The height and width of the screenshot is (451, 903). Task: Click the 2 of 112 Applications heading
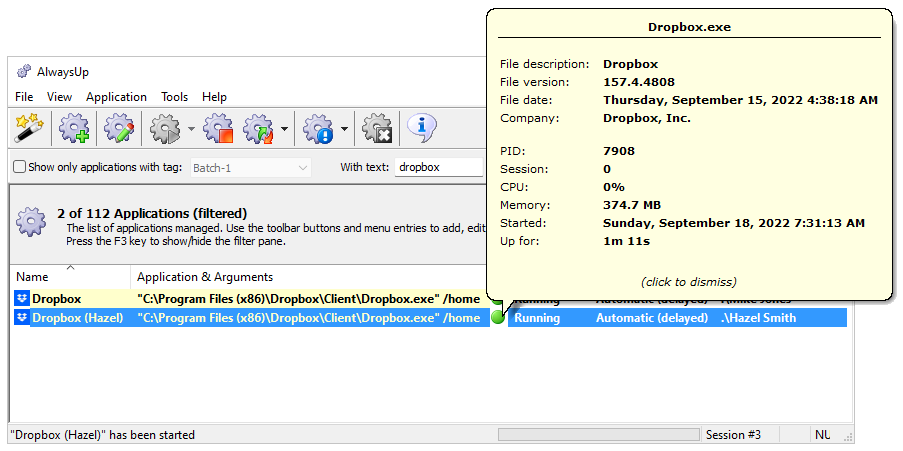tap(152, 214)
